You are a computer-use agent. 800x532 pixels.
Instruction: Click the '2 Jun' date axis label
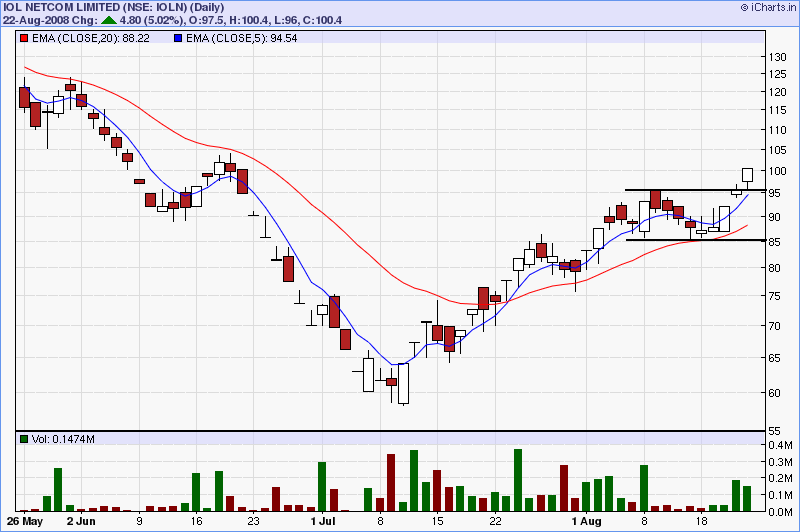81,521
